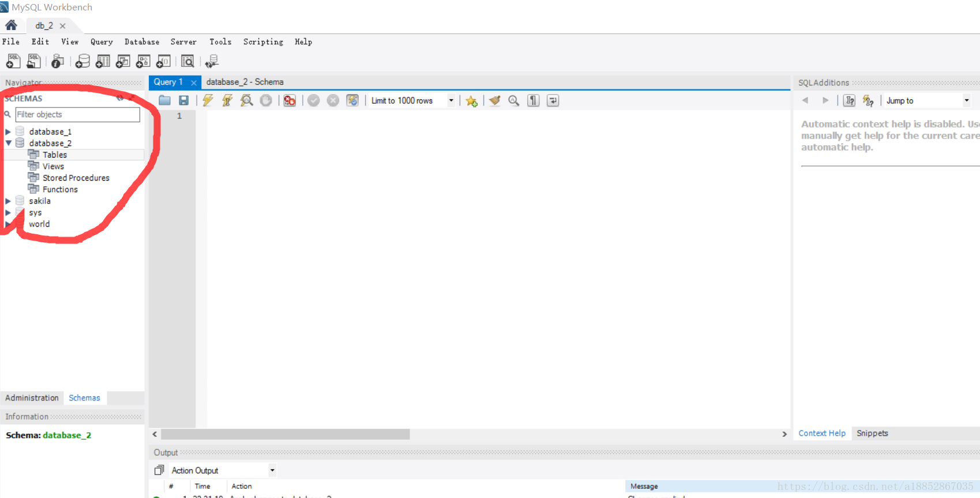The image size is (980, 498).
Task: Open the object inspector for selected schema
Action: pos(58,61)
